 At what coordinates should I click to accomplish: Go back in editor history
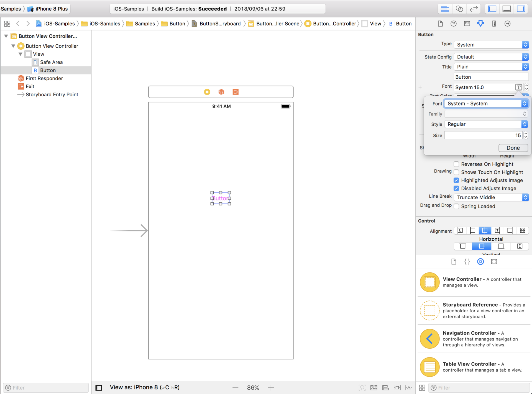click(x=18, y=24)
